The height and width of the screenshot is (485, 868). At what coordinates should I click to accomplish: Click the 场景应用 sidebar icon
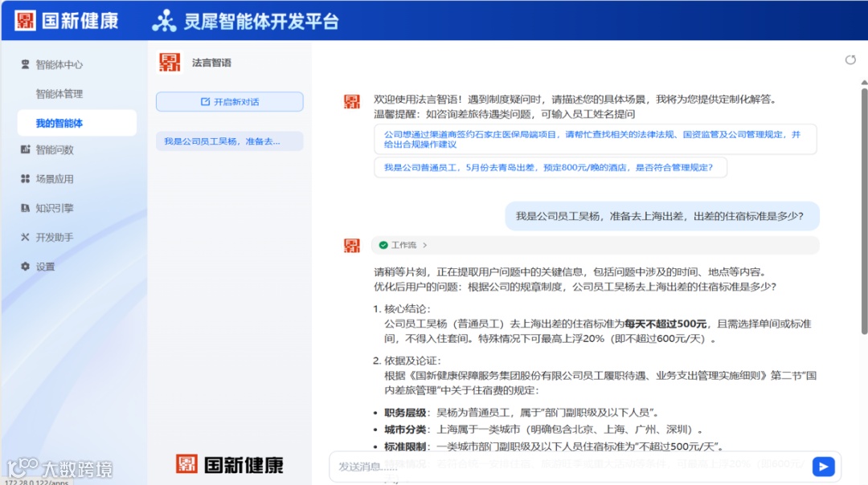point(26,178)
